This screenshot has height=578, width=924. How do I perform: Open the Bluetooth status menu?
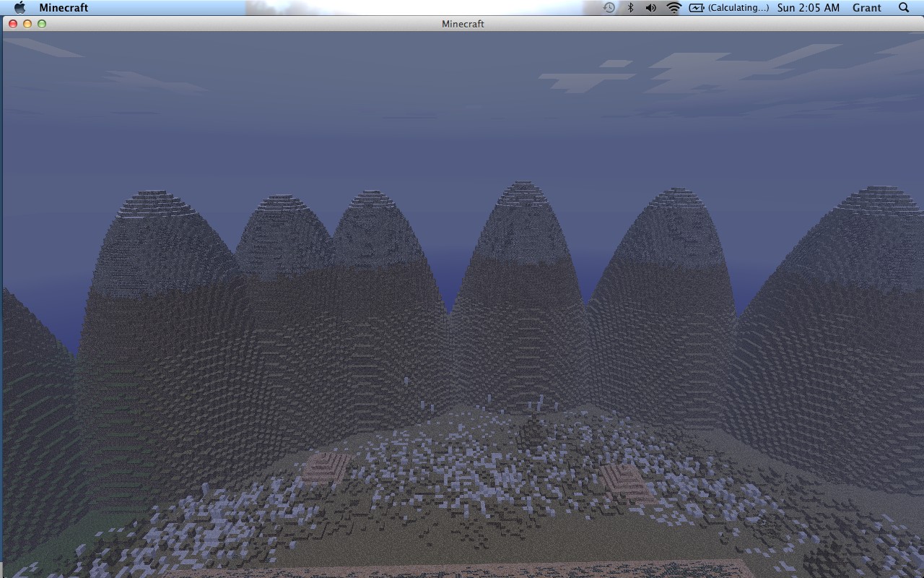tap(630, 7)
